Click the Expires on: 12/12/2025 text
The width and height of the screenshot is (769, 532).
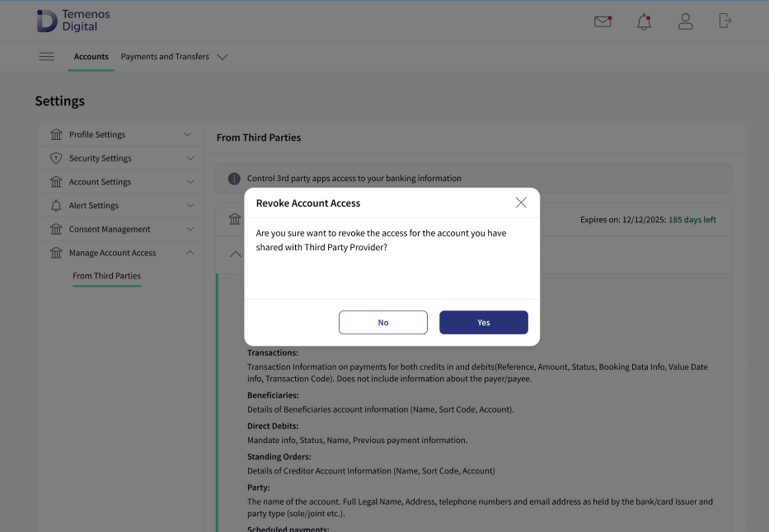[x=623, y=219]
